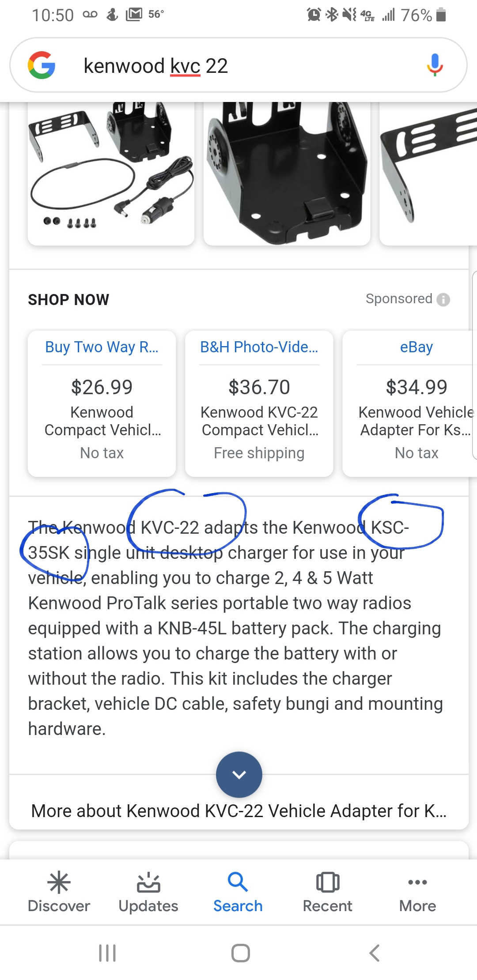View first product image with cables
Image resolution: width=477 pixels, height=980 pixels.
[x=111, y=172]
